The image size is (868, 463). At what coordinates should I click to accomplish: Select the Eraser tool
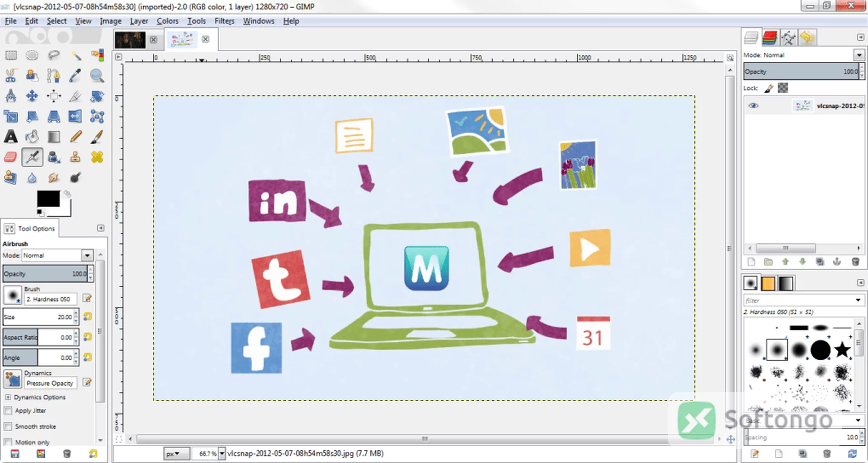11,157
